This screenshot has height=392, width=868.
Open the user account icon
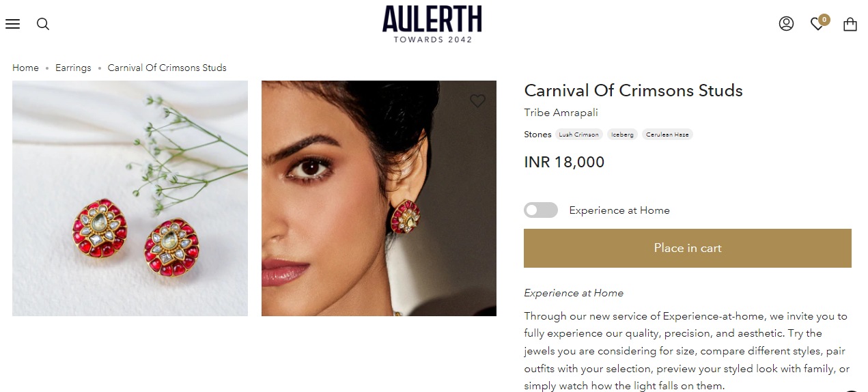(786, 24)
